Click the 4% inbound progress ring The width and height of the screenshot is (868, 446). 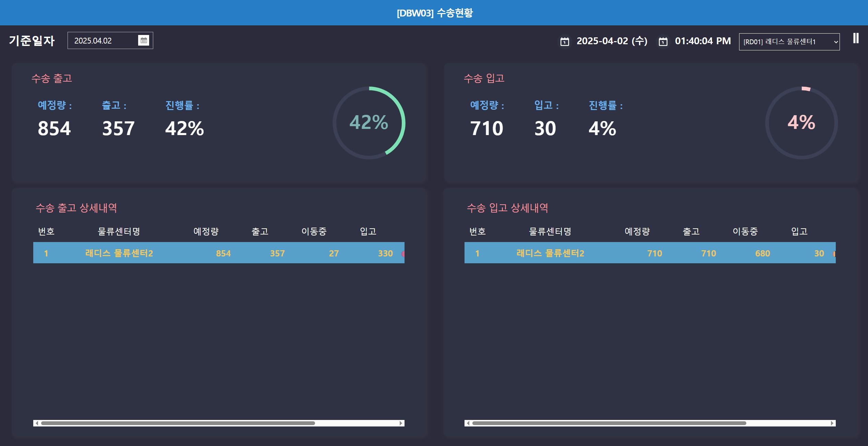pyautogui.click(x=801, y=123)
